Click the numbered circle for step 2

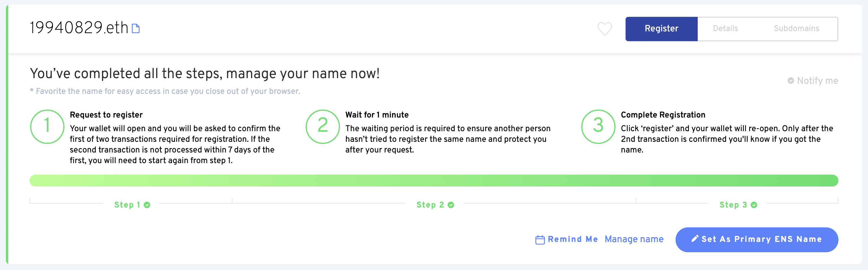(323, 127)
